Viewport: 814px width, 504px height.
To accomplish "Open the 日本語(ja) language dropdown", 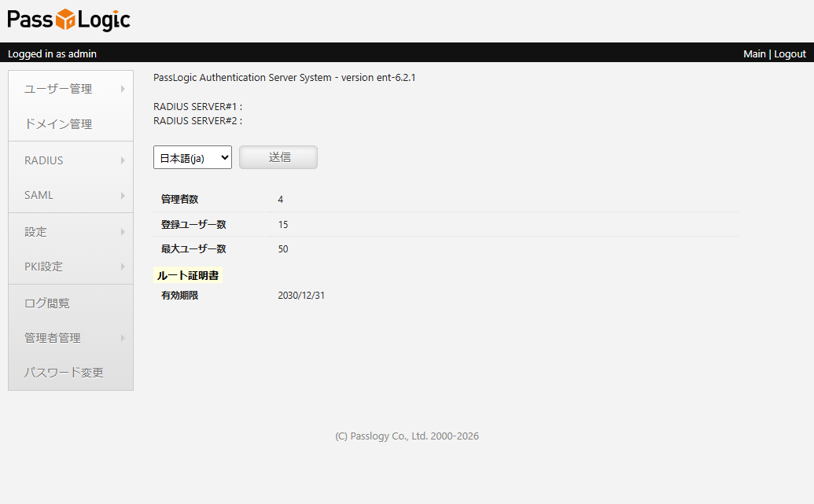I will (x=193, y=157).
